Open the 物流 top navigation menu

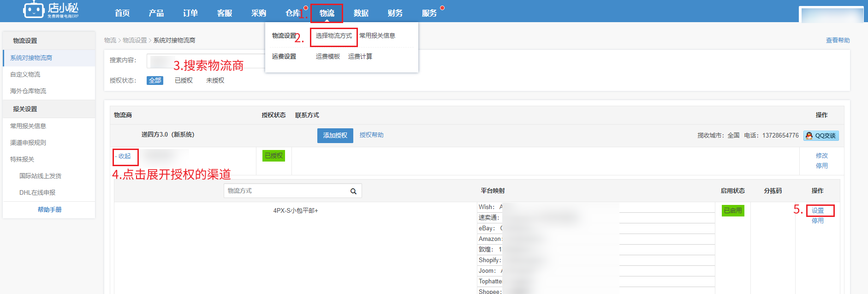click(x=327, y=13)
